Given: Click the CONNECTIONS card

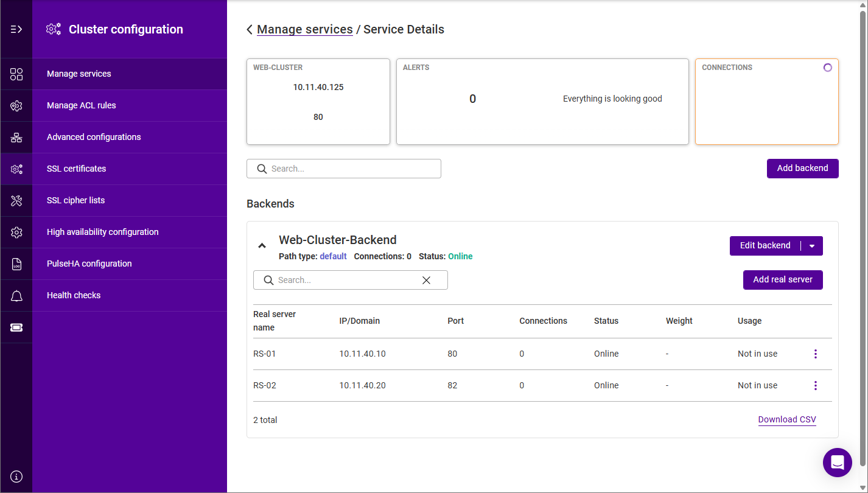Looking at the screenshot, I should pos(767,102).
